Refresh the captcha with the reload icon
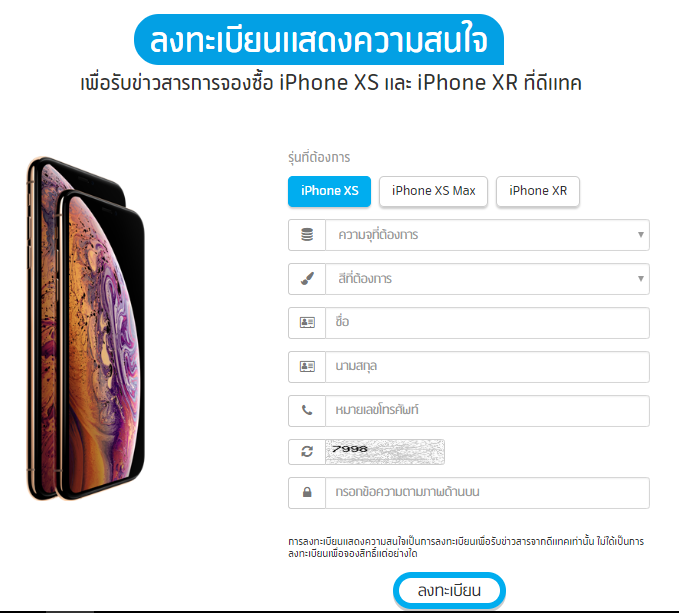 tap(307, 452)
